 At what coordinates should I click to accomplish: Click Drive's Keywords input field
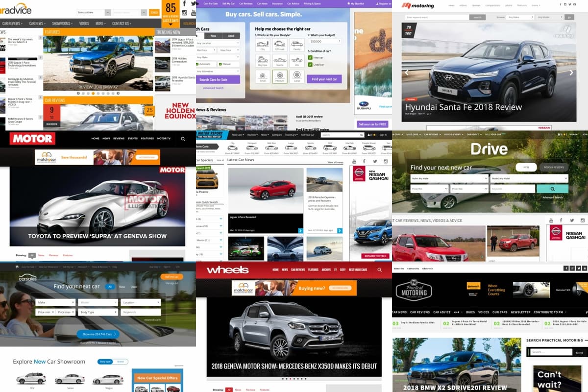click(x=512, y=189)
